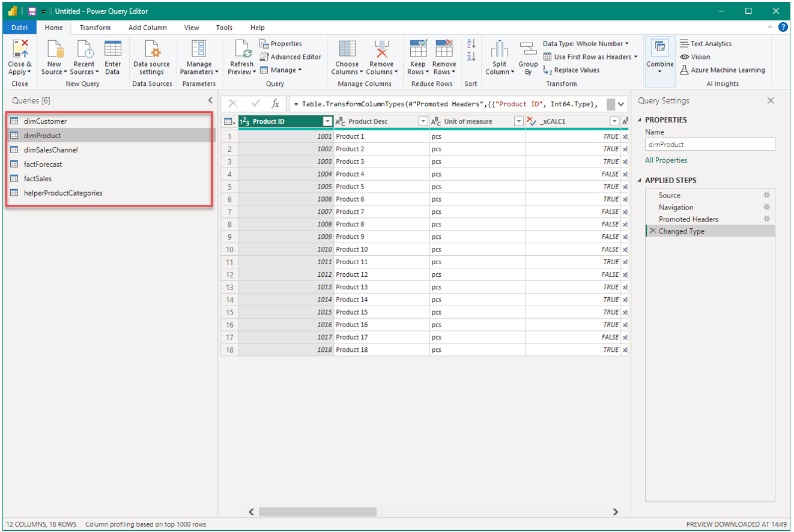794x532 pixels.
Task: Expand the formula bar
Action: (621, 104)
